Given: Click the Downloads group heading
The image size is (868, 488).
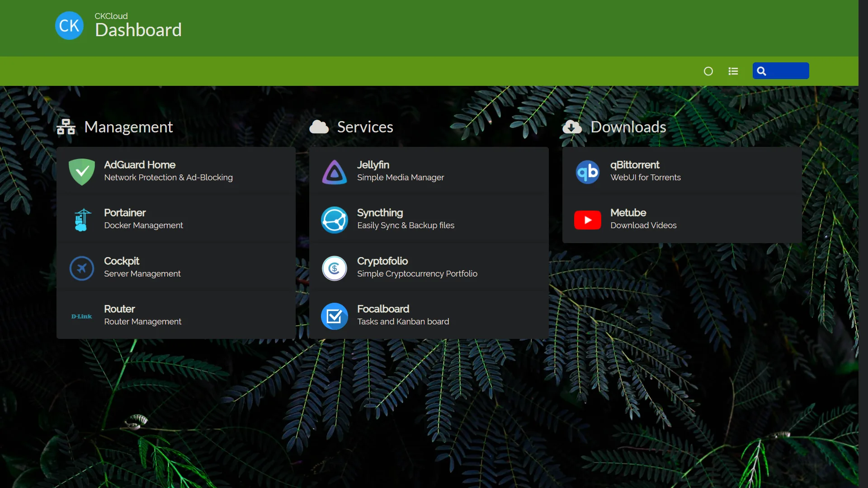Looking at the screenshot, I should pos(628,127).
